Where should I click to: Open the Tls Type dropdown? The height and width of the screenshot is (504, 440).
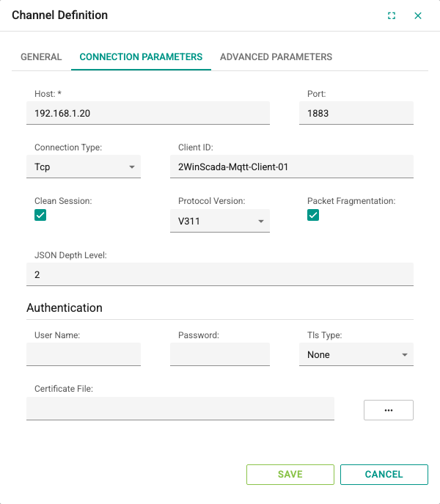(356, 354)
